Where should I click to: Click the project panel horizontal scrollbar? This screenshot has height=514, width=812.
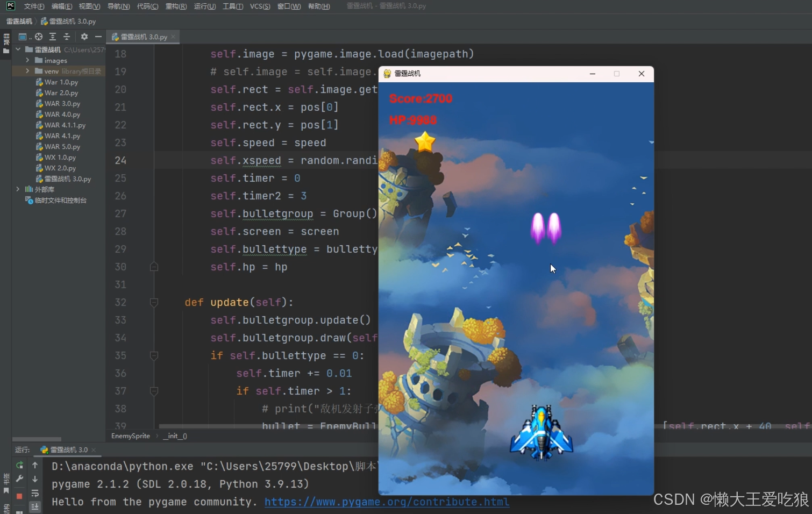37,439
